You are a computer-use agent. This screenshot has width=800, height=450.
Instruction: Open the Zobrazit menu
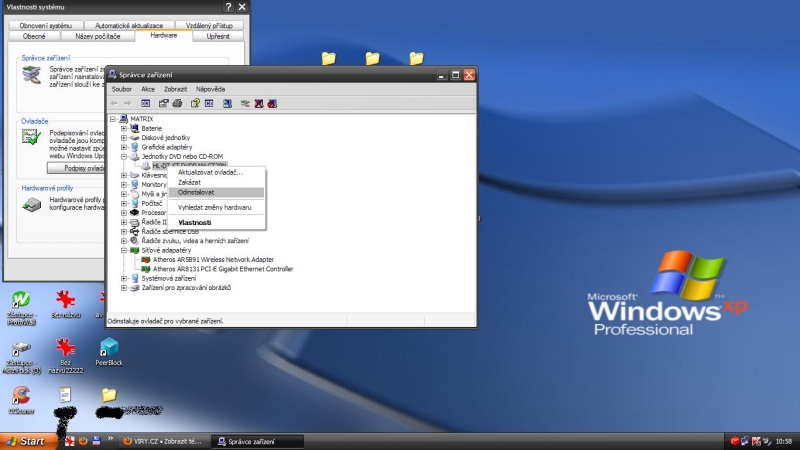(175, 89)
